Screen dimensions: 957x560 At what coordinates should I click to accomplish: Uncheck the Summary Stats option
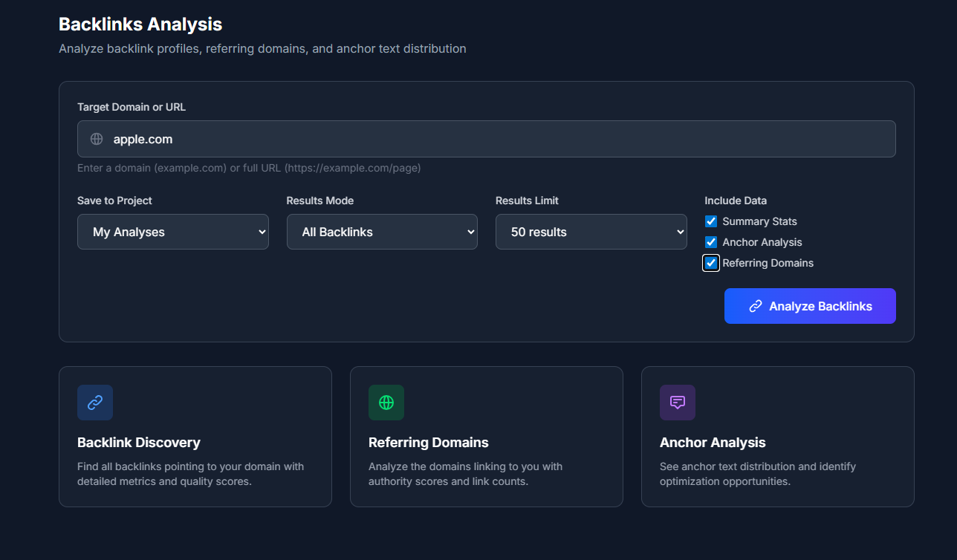coord(711,221)
